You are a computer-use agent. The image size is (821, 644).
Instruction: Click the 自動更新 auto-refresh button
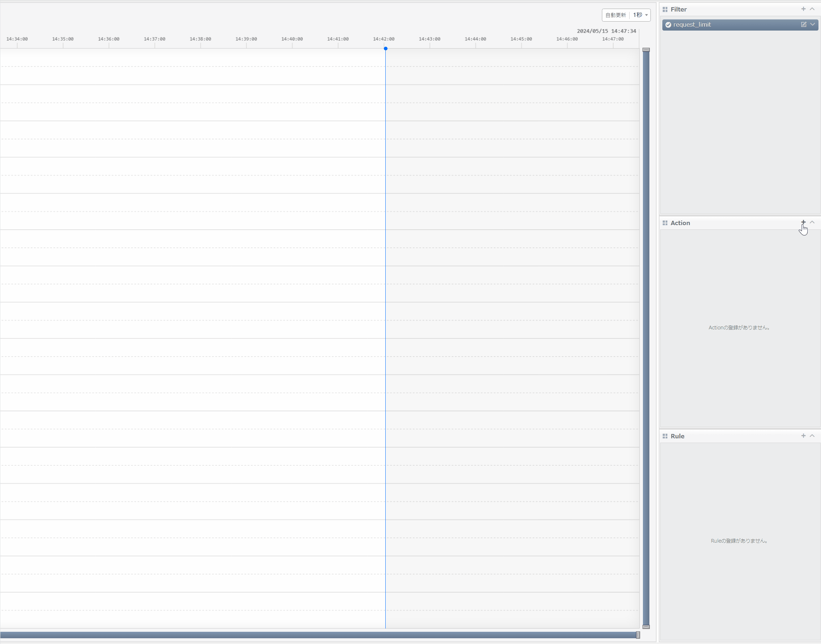[x=615, y=15]
